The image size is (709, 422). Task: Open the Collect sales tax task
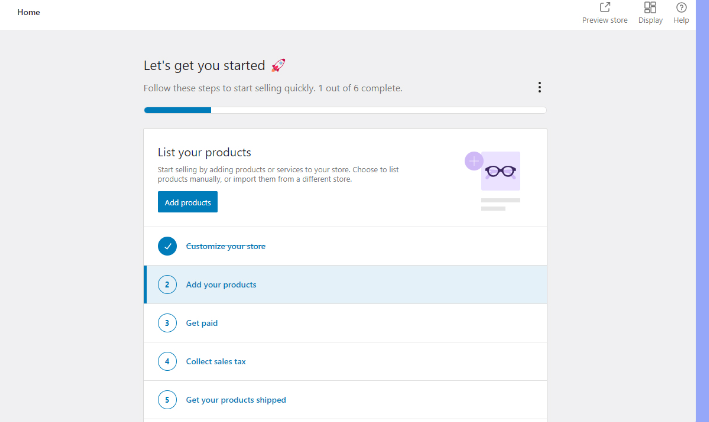(216, 361)
